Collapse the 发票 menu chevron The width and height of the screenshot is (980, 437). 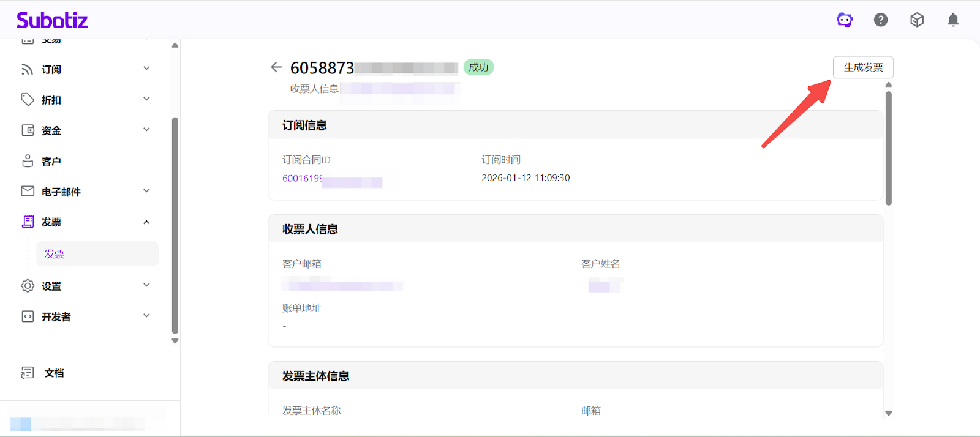pos(146,222)
